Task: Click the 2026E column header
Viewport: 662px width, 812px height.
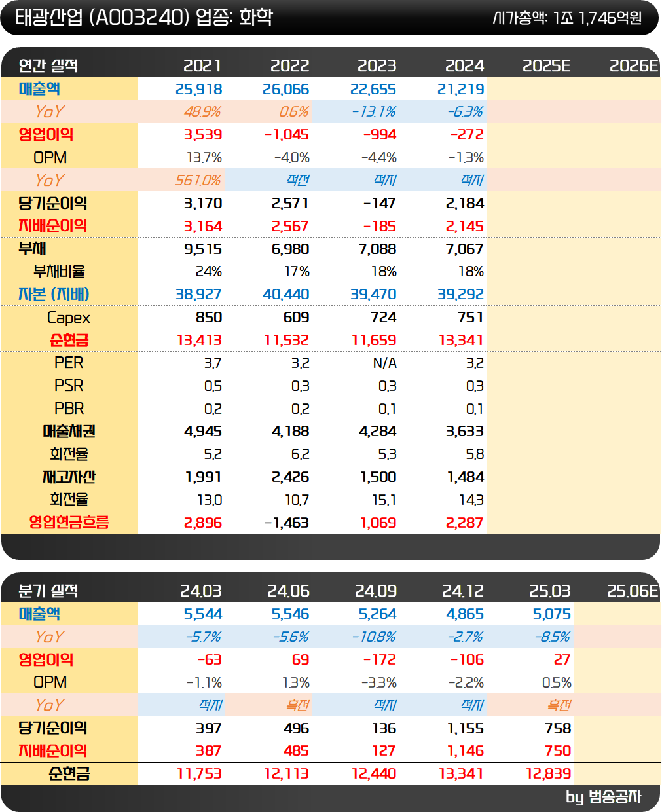Action: click(634, 65)
